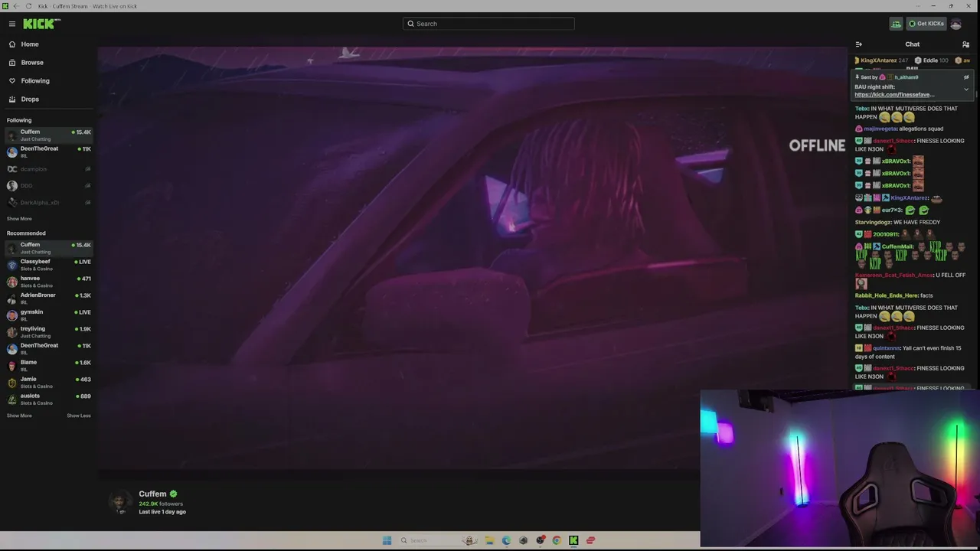
Task: Open Cuffem in the Recommended list
Action: (x=49, y=248)
